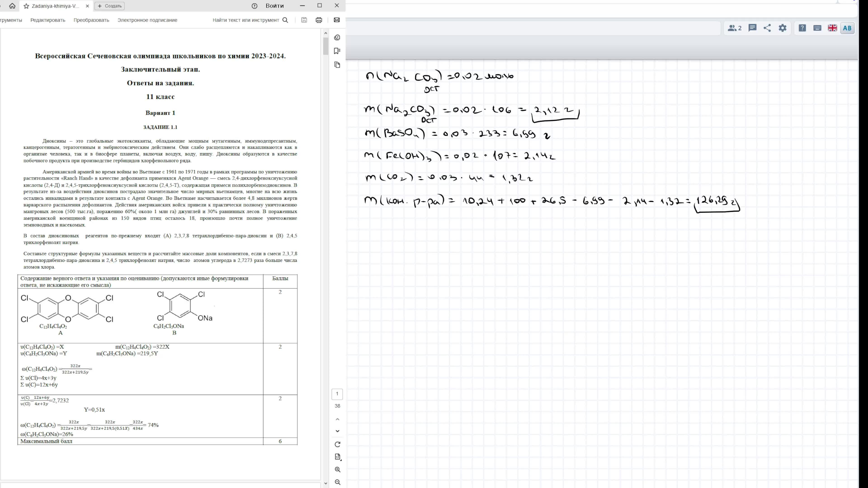This screenshot has height=488, width=868.
Task: Star the Zadaniya-khimiya document tab
Action: click(26, 6)
